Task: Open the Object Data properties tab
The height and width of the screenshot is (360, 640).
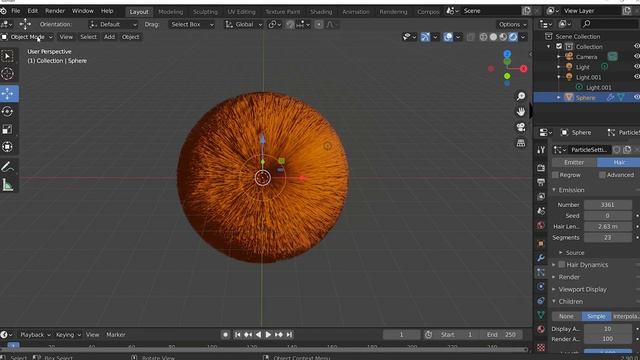Action: [541, 315]
